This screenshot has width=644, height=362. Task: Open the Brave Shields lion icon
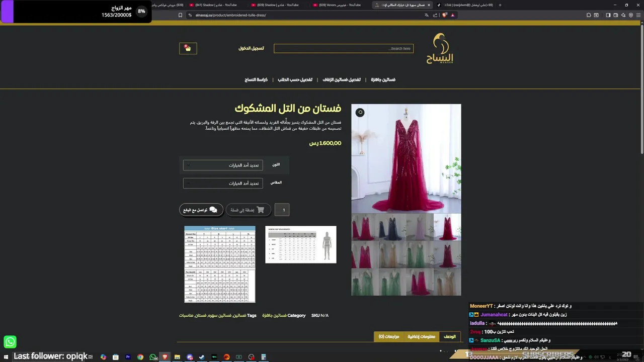(x=444, y=15)
